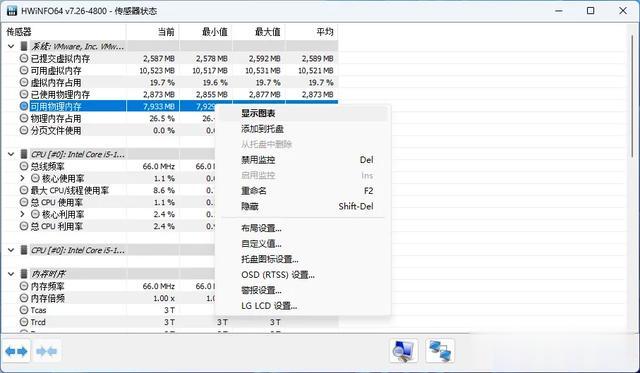Expand the 核心利用率 sub-items
The height and width of the screenshot is (373, 640).
coord(22,214)
